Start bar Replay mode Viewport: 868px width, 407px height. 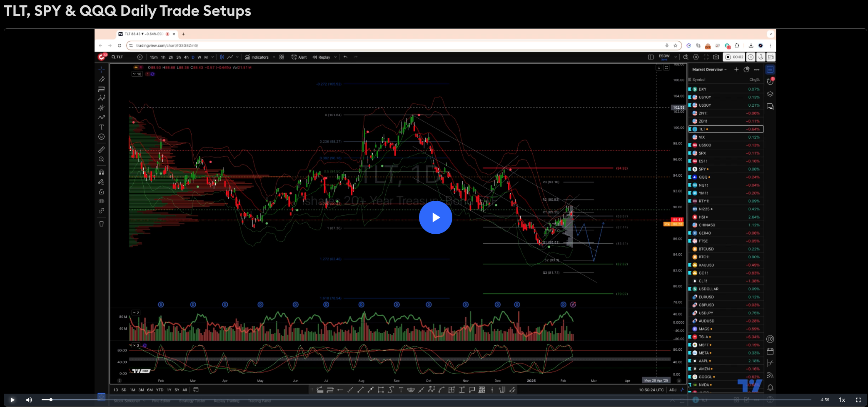point(322,57)
